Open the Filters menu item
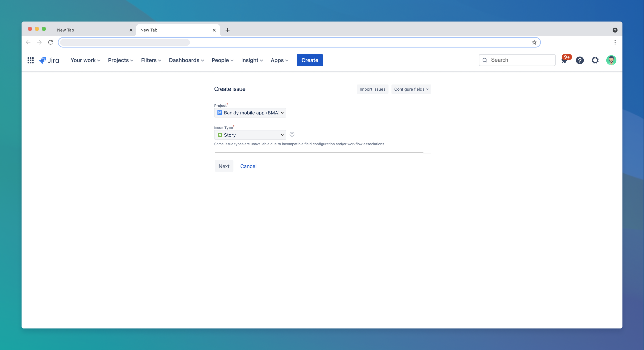This screenshot has width=644, height=350. (151, 60)
